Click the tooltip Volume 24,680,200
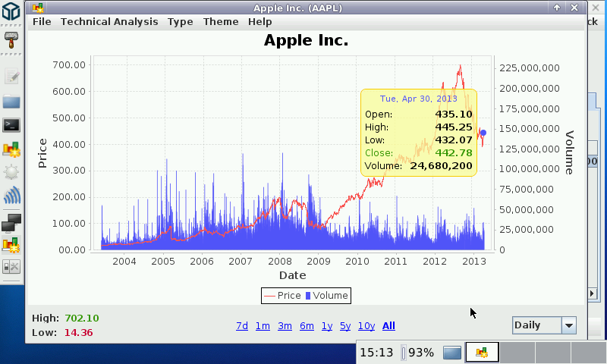Screen dimensions: 607x364 [x=441, y=166]
